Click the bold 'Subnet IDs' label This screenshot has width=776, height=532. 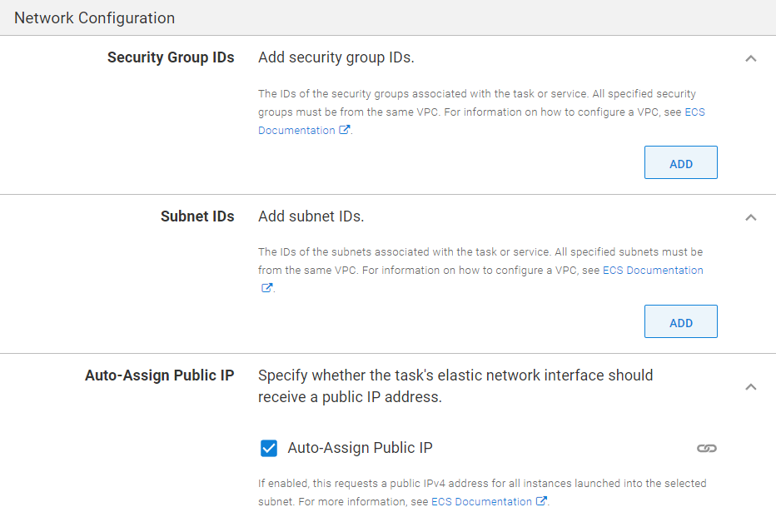[197, 216]
